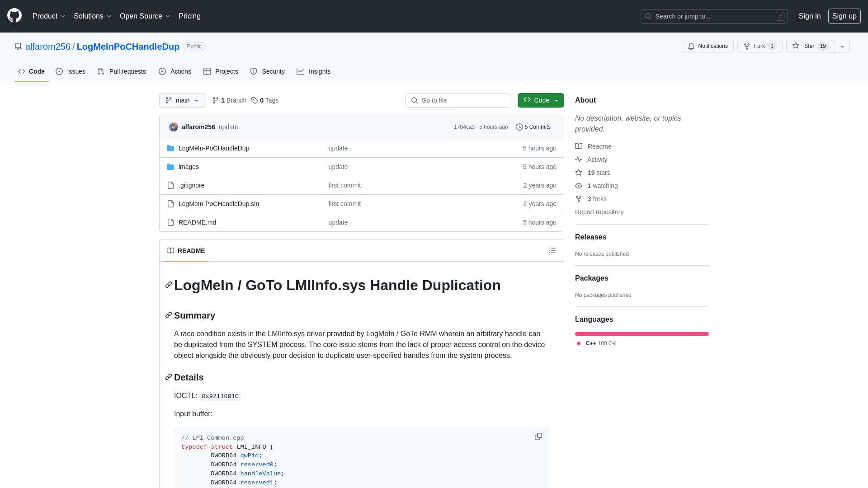The height and width of the screenshot is (488, 868).
Task: Open the Activity link
Action: [x=591, y=160]
